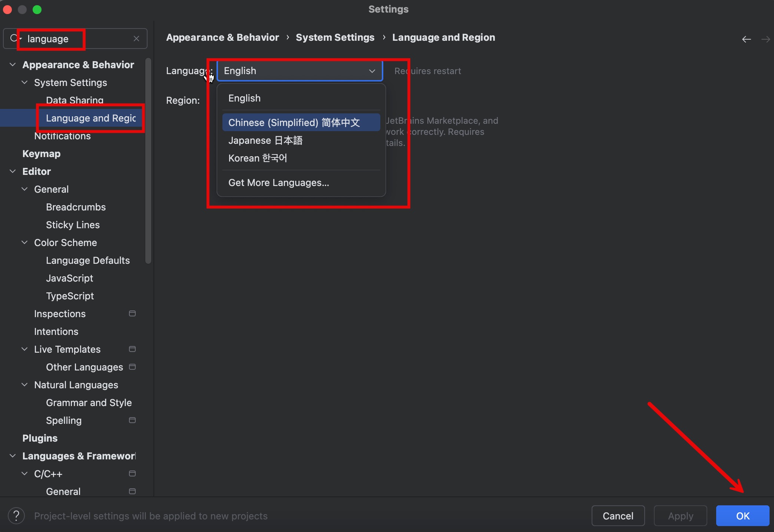This screenshot has height=532, width=774.
Task: Click project-level icon beside Spelling
Action: click(x=132, y=420)
